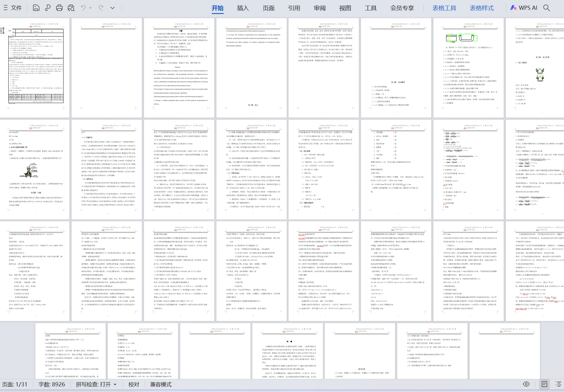Image resolution: width=564 pixels, height=392 pixels.
Task: Expand the outline pane dropdown arrow
Action: [x=10, y=30]
